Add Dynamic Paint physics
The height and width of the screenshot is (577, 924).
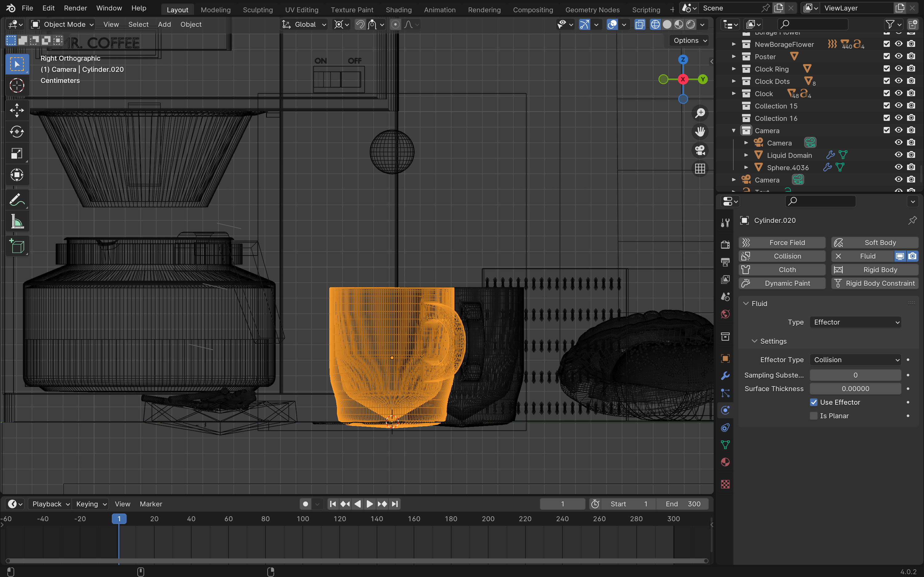coord(782,283)
